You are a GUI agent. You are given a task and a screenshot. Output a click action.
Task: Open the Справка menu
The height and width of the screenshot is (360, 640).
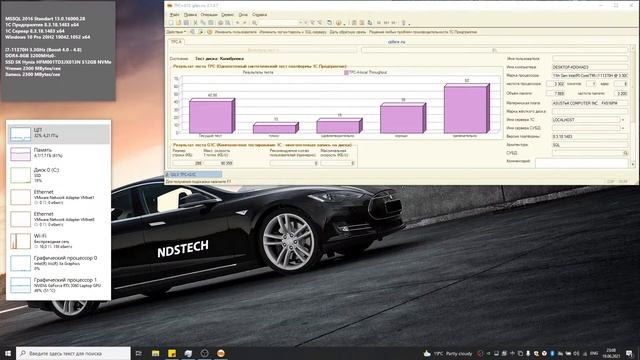pos(259,15)
